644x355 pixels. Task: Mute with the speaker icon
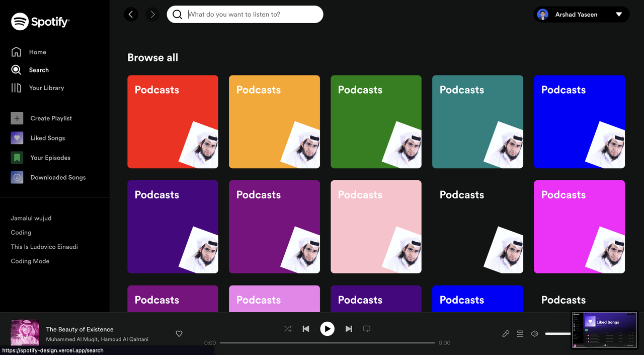(x=535, y=333)
